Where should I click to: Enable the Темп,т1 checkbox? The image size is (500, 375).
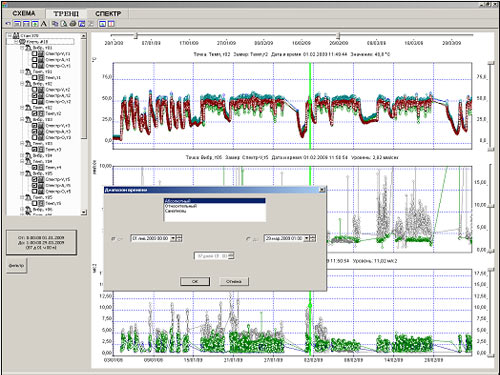(x=34, y=77)
